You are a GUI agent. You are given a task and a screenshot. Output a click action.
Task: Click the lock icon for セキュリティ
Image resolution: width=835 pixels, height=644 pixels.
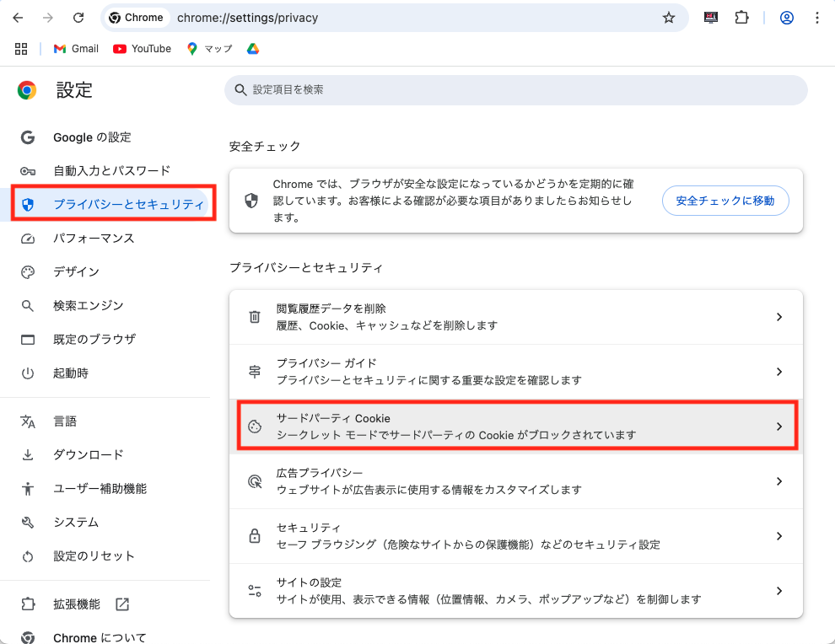click(x=255, y=536)
